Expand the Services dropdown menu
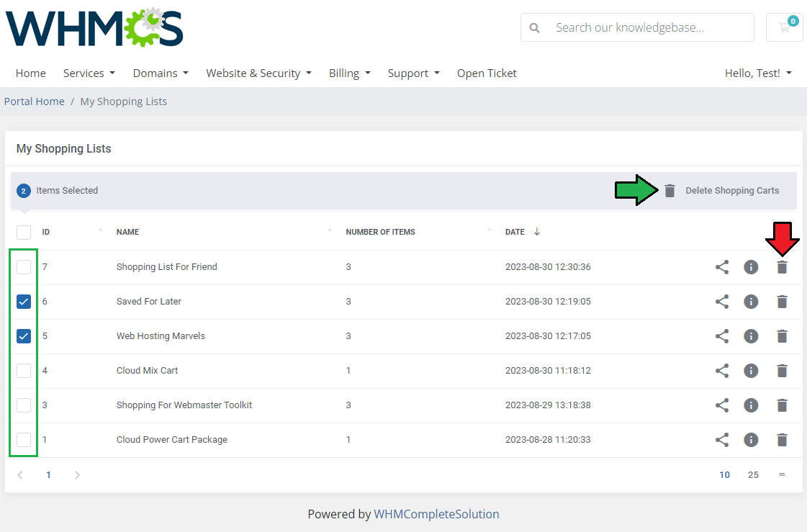The width and height of the screenshot is (807, 532). click(x=89, y=73)
